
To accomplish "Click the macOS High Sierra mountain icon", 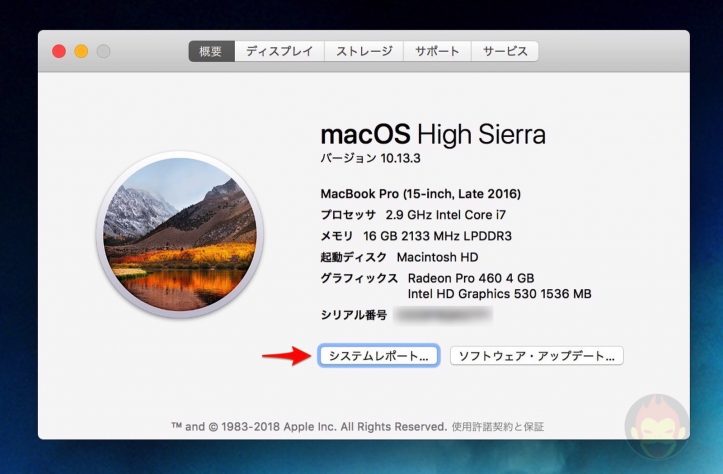I will pos(180,234).
